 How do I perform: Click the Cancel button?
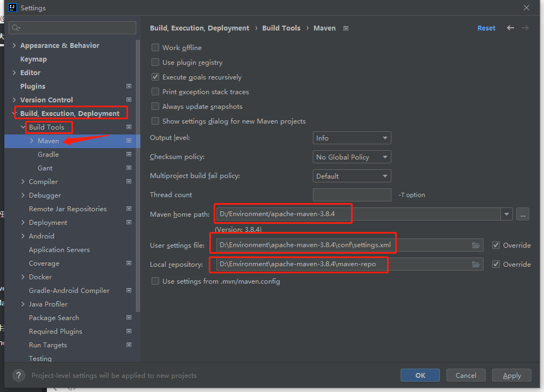(466, 375)
